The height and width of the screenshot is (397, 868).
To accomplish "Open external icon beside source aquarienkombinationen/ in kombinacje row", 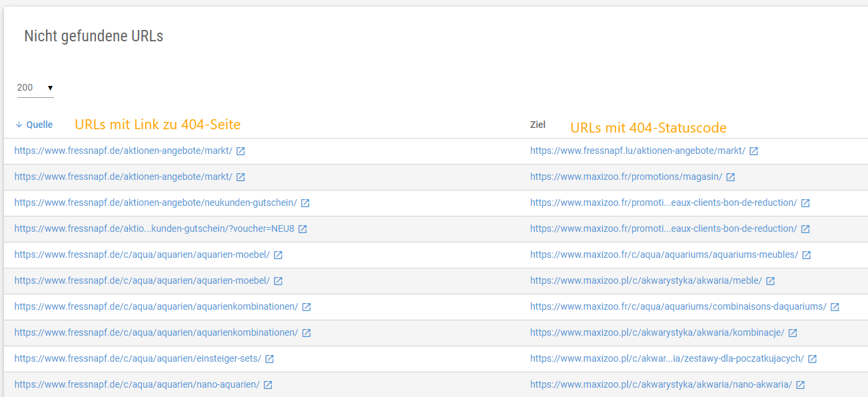I will click(306, 333).
